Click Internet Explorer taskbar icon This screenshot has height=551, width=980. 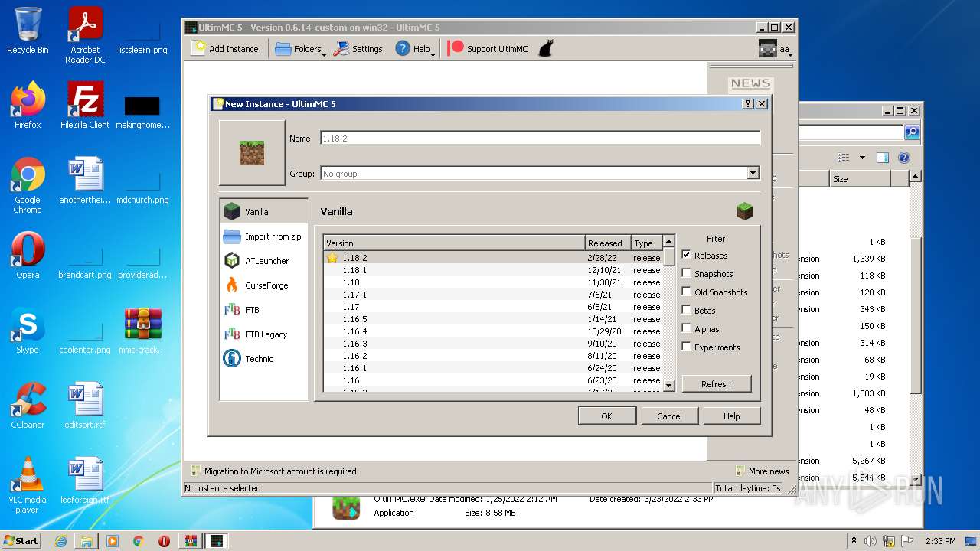point(60,541)
